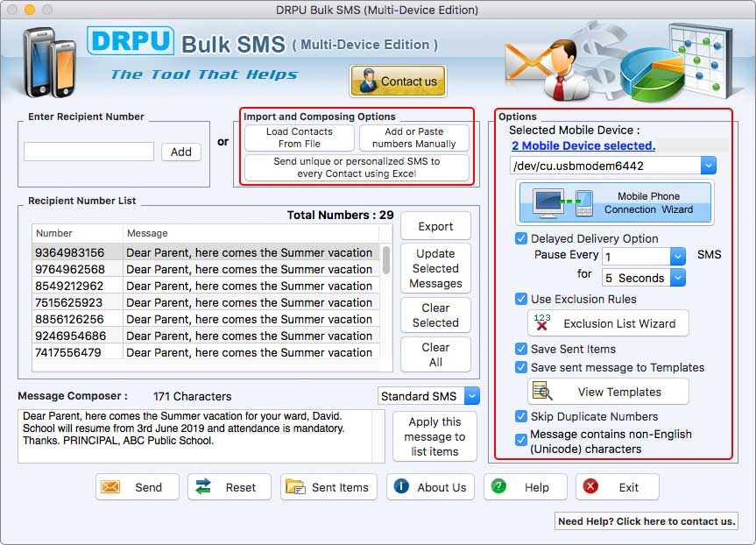Click the blue info icon for About Us
756x545 pixels.
coord(401,486)
